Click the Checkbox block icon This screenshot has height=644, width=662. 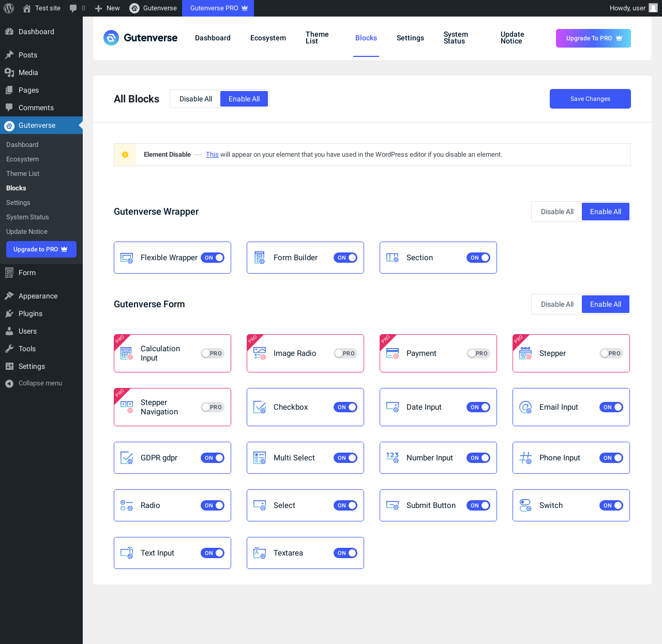click(260, 407)
